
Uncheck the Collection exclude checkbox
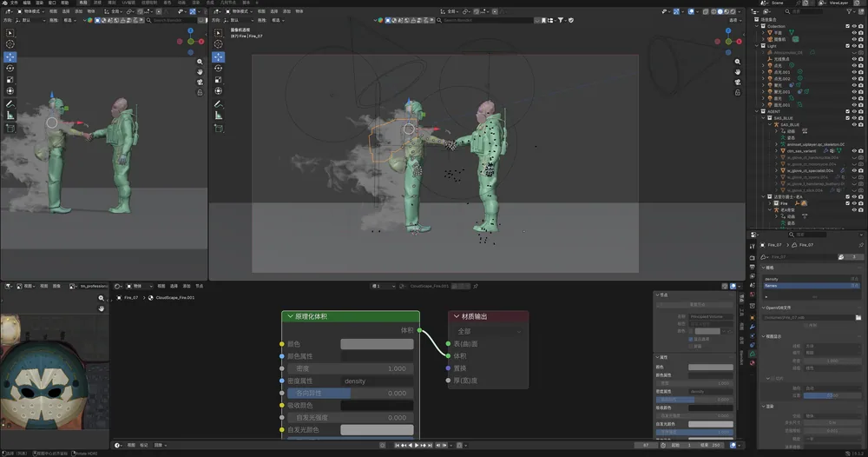pos(847,26)
